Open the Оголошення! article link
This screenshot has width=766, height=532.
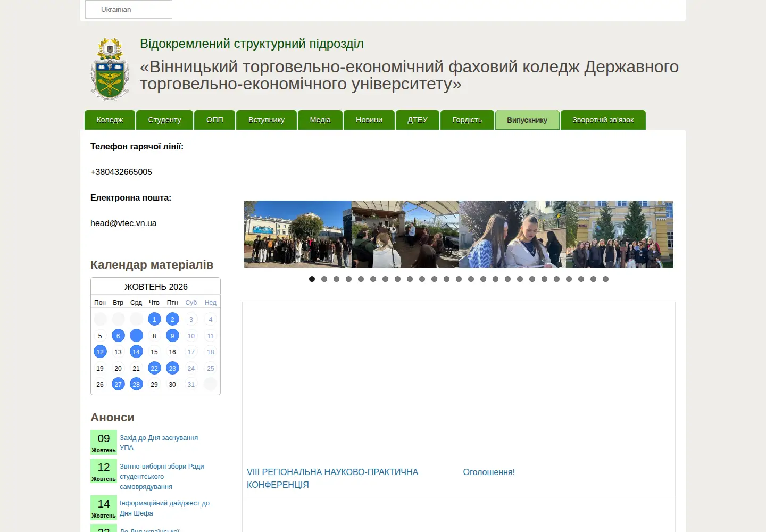pyautogui.click(x=489, y=472)
